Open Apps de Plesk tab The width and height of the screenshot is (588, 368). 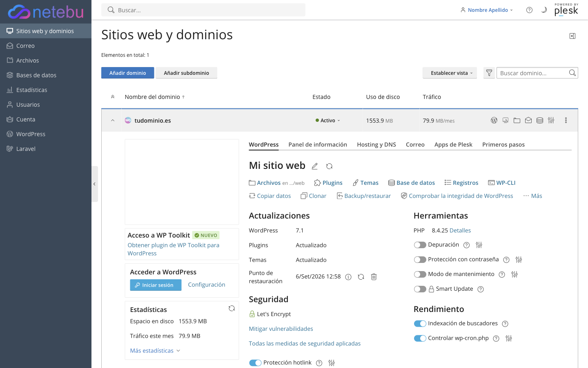click(x=453, y=144)
